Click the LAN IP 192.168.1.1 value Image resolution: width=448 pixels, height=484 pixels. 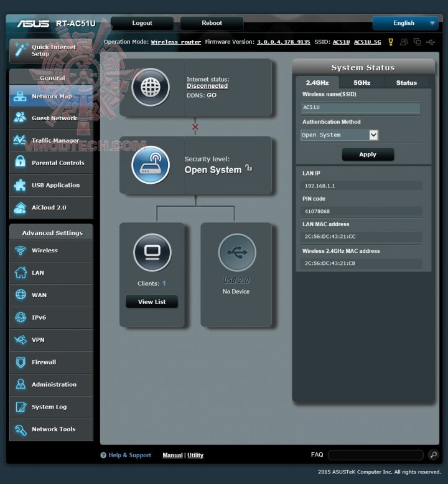[320, 186]
